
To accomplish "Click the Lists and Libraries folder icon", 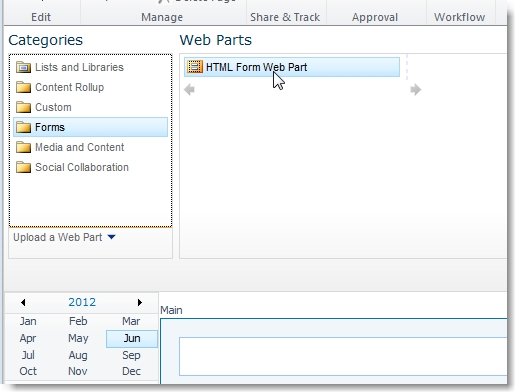I will point(23,67).
